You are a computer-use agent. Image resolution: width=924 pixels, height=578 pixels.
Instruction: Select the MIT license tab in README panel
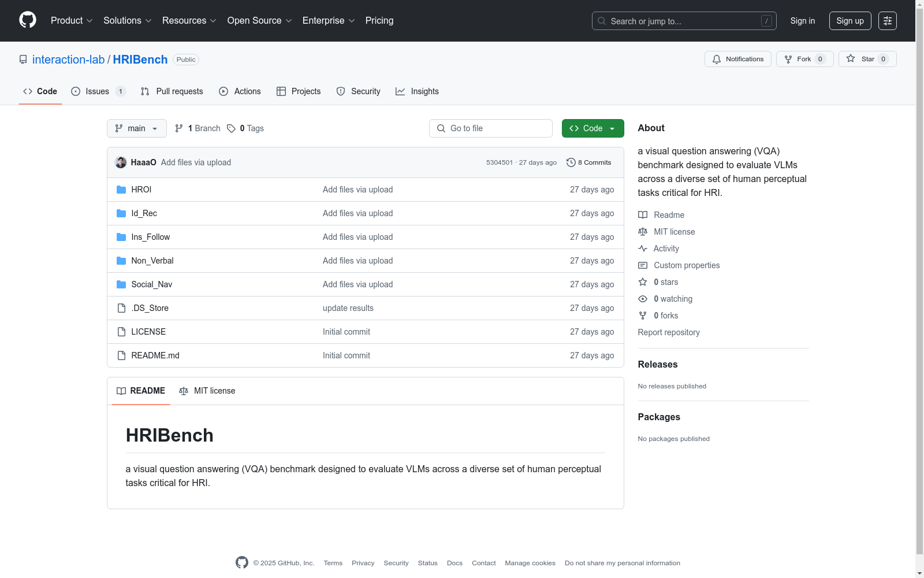click(x=207, y=391)
